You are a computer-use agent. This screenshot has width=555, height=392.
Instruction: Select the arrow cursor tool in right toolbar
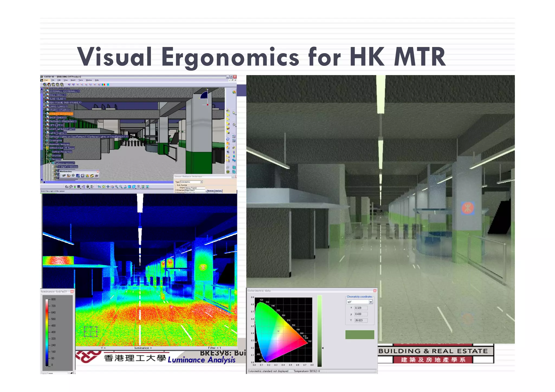(x=234, y=113)
